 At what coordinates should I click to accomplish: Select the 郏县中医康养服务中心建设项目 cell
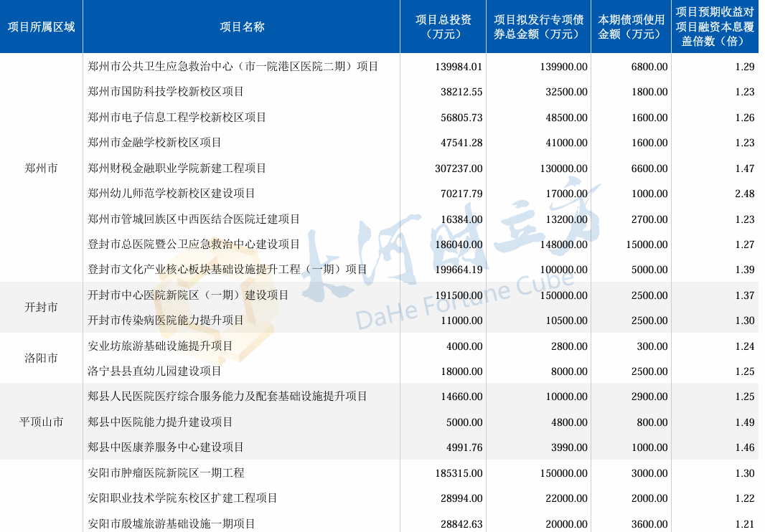click(165, 447)
